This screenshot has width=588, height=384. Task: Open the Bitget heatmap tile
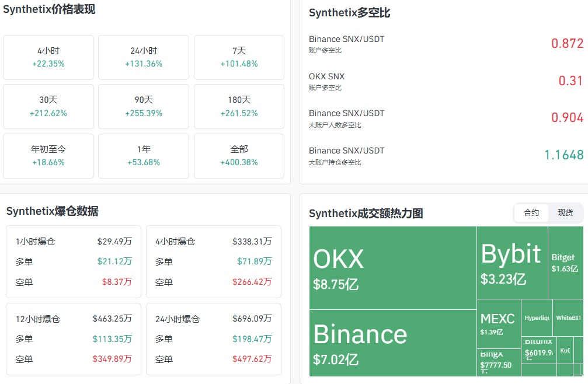(565, 263)
